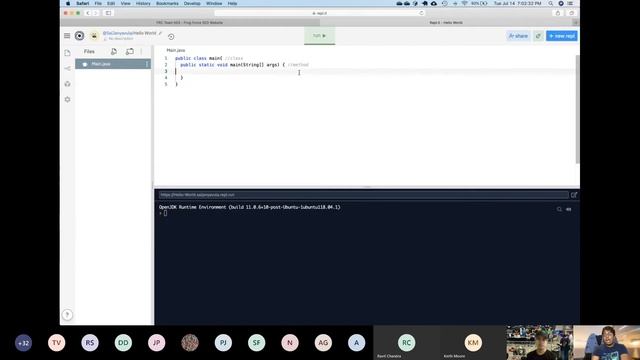Open the Safari menu in menu bar
Image resolution: width=640 pixels, height=360 pixels.
[x=82, y=3]
